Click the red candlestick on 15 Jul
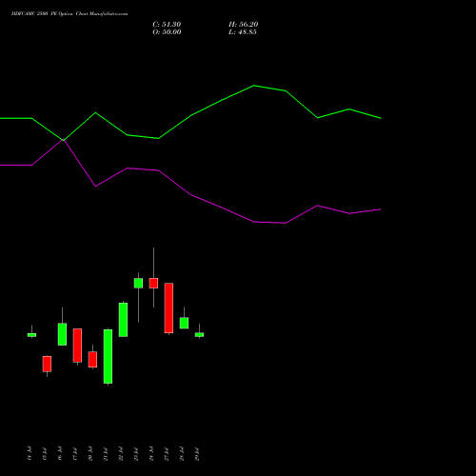The image size is (476, 476). click(x=47, y=364)
